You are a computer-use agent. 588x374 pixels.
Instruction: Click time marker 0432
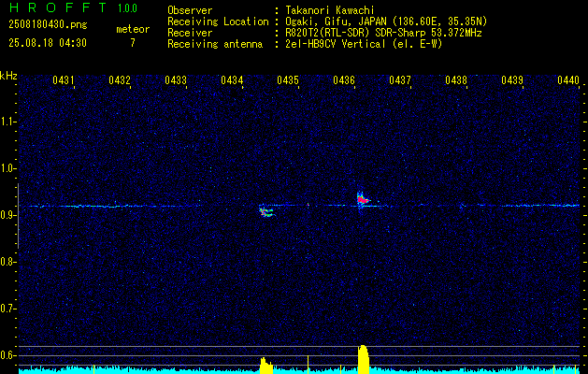pyautogui.click(x=120, y=80)
